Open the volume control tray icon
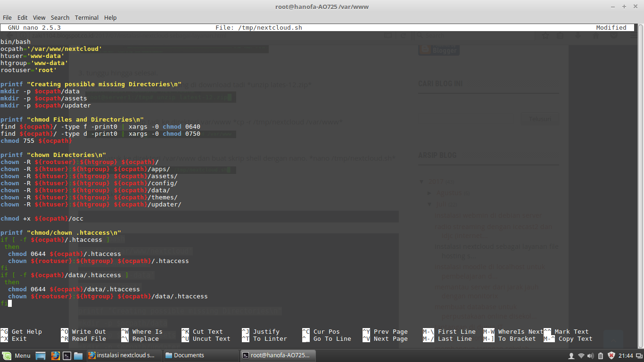Viewport: 644px width, 362px height. tap(591, 355)
